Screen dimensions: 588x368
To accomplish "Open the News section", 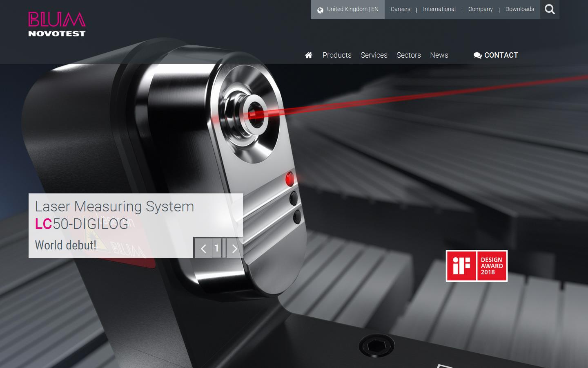I will tap(439, 55).
